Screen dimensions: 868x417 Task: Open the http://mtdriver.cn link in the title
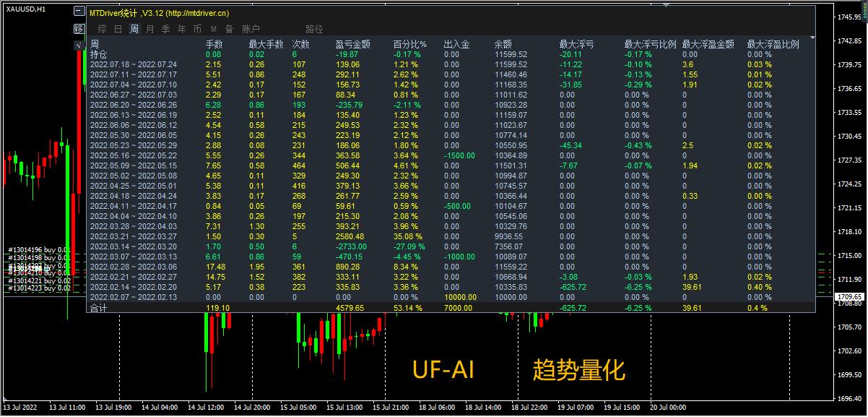coord(198,13)
